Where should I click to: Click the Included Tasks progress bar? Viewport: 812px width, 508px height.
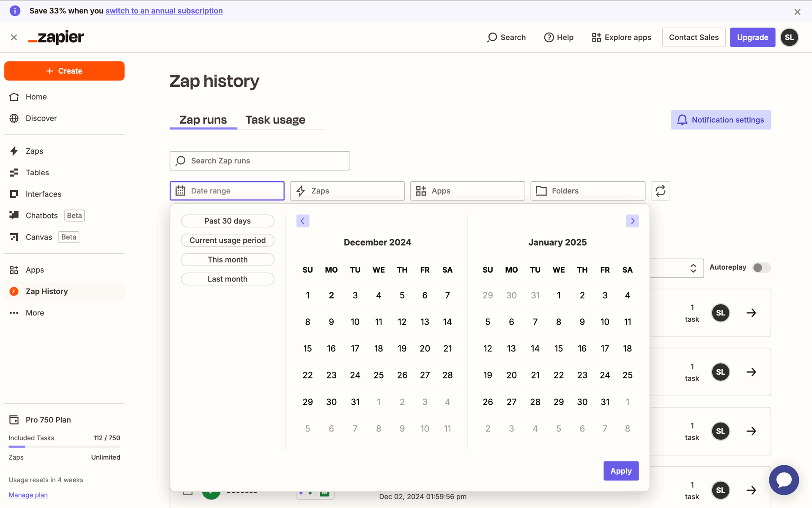point(64,447)
